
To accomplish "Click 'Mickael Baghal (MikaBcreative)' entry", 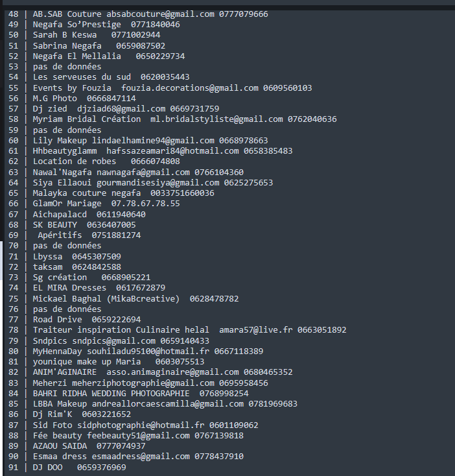I will [106, 299].
